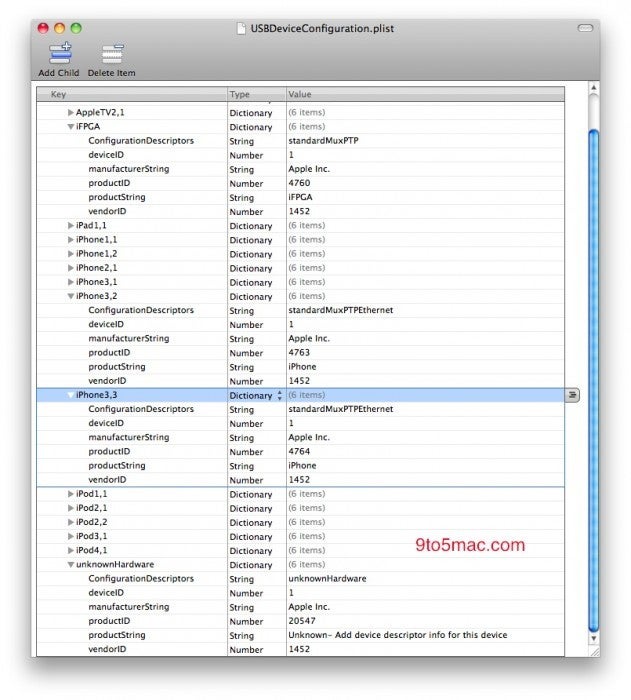
Task: Select the unknownHardware productString key
Action: click(117, 635)
